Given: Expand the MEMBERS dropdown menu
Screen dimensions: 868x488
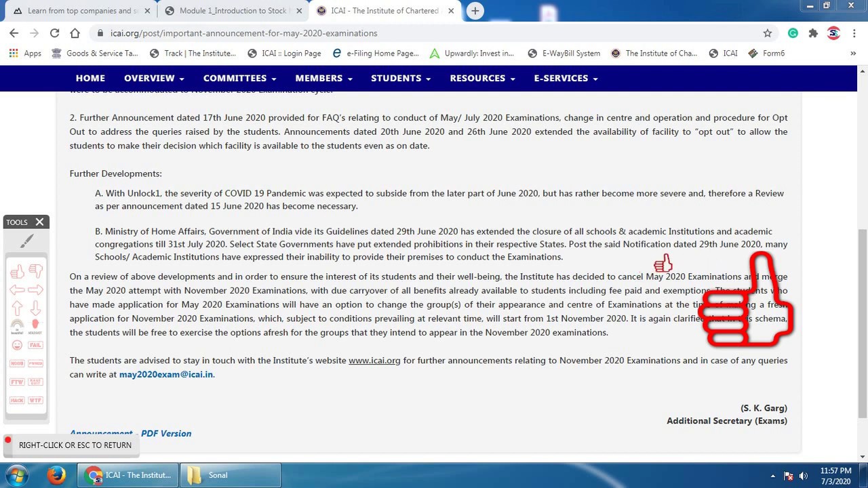Looking at the screenshot, I should [x=323, y=78].
